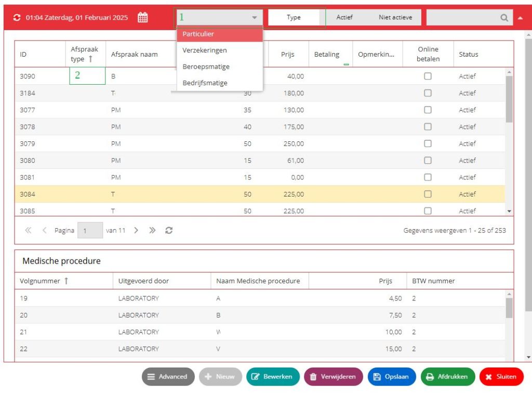Click the Pagina page number field

(90, 230)
